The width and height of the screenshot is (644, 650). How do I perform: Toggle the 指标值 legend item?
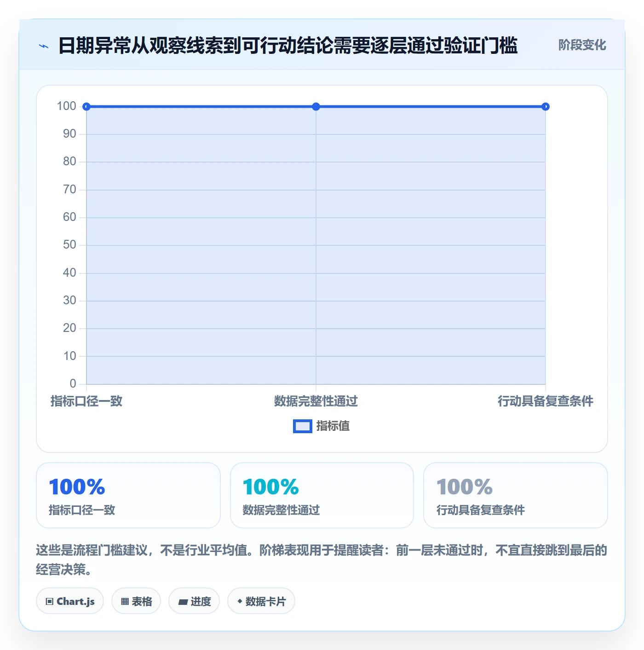point(321,426)
